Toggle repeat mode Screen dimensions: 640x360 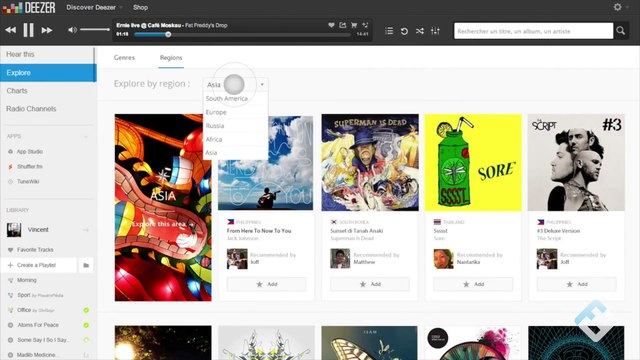point(404,31)
